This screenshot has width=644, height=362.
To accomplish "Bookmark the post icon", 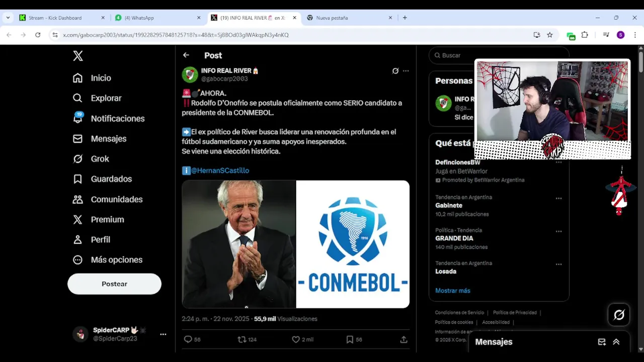I will [350, 339].
